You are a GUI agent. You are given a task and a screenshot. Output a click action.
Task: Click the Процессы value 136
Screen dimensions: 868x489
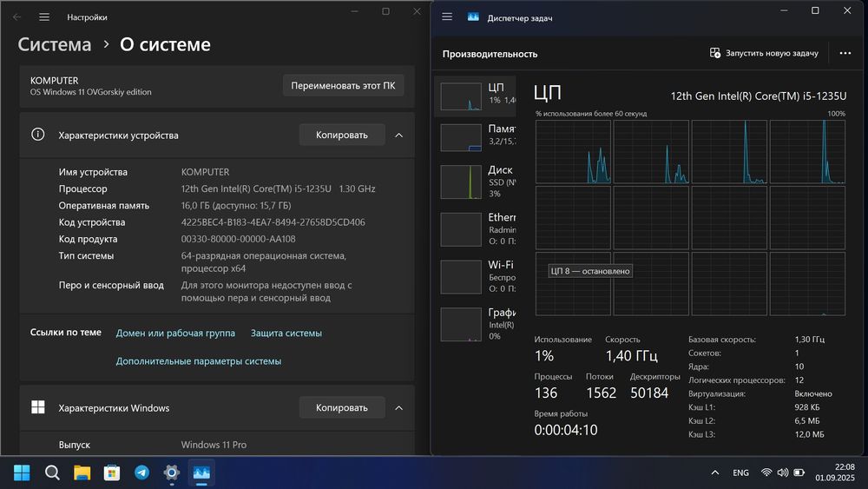pos(546,393)
